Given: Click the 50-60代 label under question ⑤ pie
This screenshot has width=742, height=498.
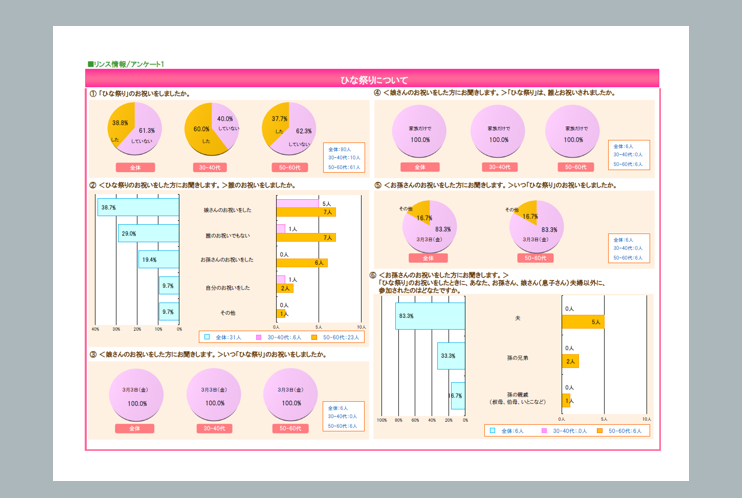Looking at the screenshot, I should click(535, 258).
